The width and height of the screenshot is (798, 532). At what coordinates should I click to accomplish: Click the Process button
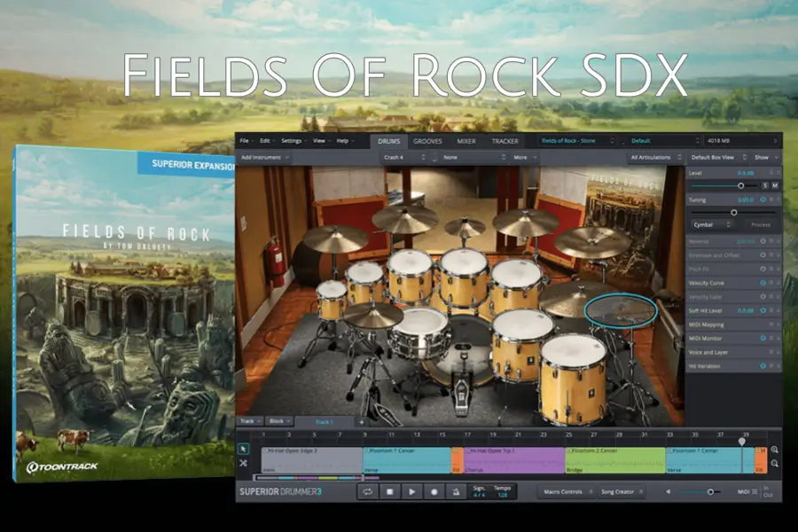click(761, 224)
